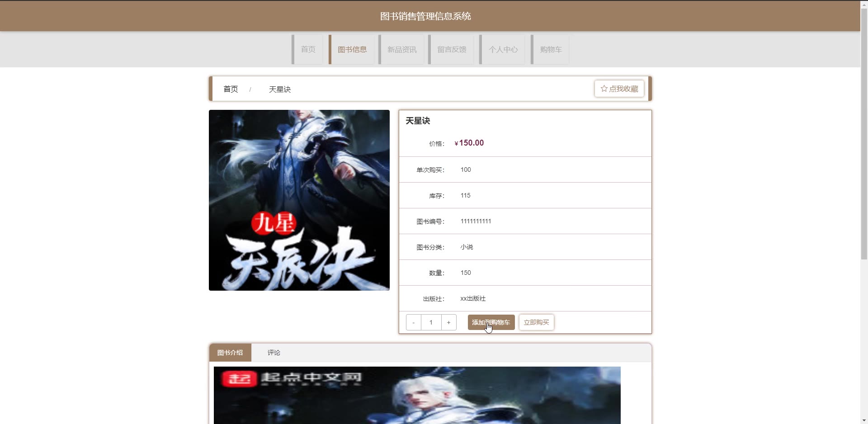868x424 pixels.
Task: Open 个人中心 navigation item
Action: click(503, 49)
